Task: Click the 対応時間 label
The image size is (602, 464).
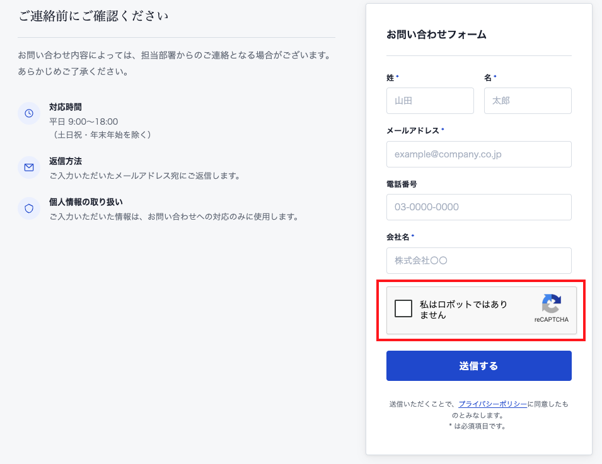Action: [65, 107]
